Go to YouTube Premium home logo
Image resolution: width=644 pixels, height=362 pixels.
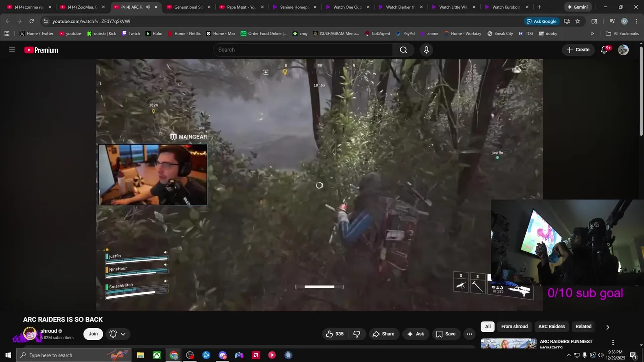[41, 50]
